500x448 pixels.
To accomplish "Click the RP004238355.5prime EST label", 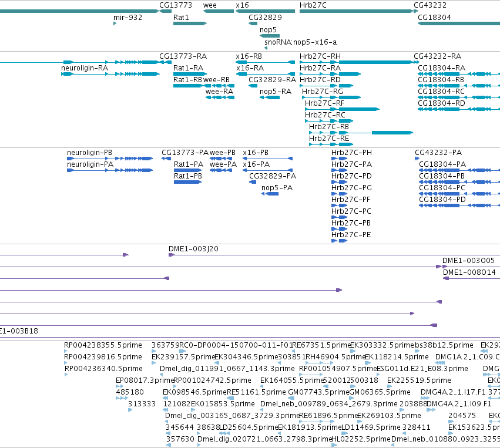I will pos(103,345).
